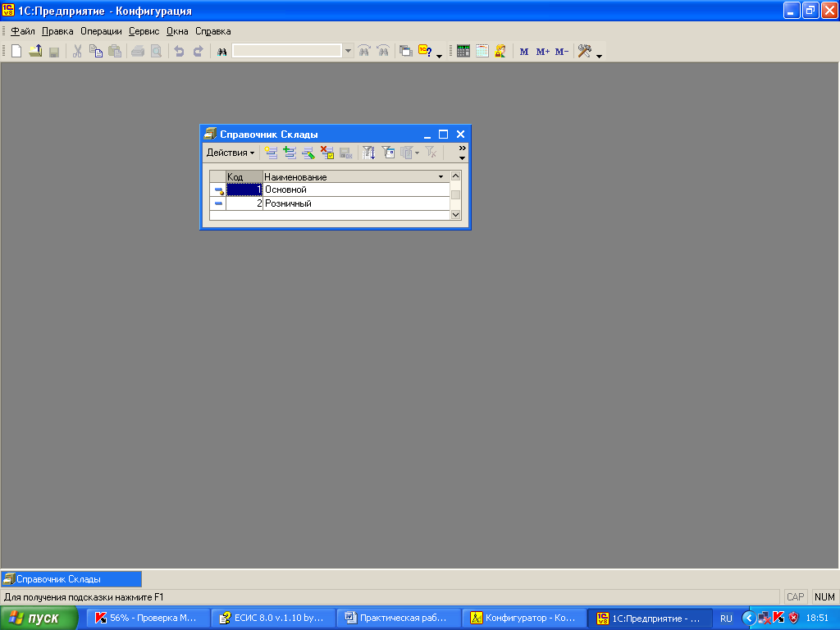Click the grayed save OK icon in Склады

point(345,153)
